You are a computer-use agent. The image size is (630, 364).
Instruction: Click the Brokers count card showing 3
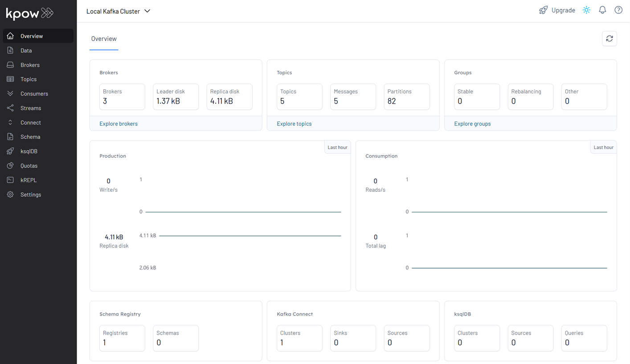[x=122, y=97]
